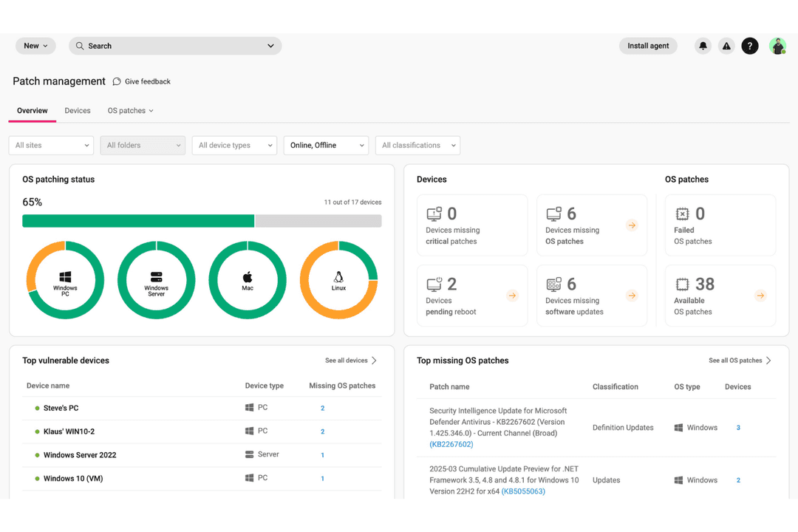Image resolution: width=798 pixels, height=532 pixels.
Task: Click the Missing OS patches column header
Action: [343, 386]
